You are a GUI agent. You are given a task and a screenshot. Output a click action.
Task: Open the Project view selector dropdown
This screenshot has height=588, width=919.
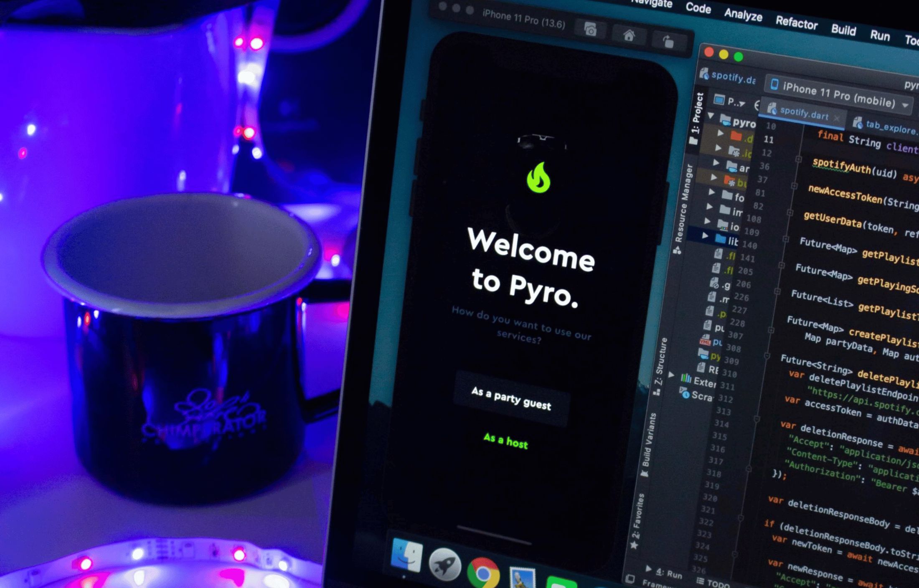click(x=742, y=104)
